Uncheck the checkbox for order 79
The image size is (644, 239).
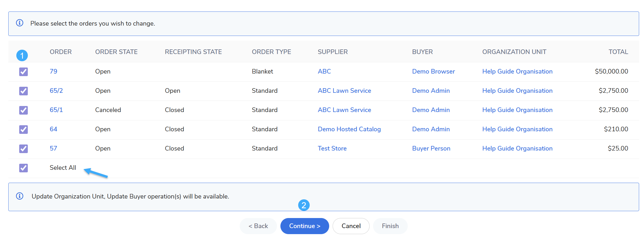click(24, 72)
